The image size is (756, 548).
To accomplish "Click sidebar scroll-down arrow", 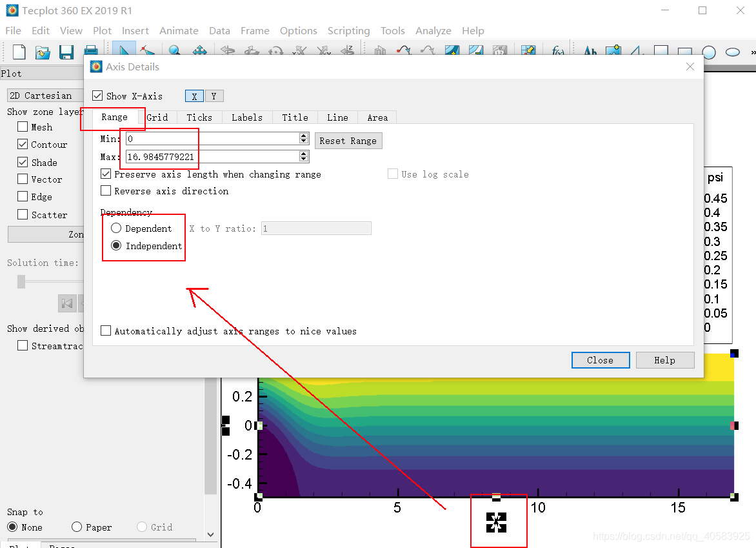I will [211, 534].
